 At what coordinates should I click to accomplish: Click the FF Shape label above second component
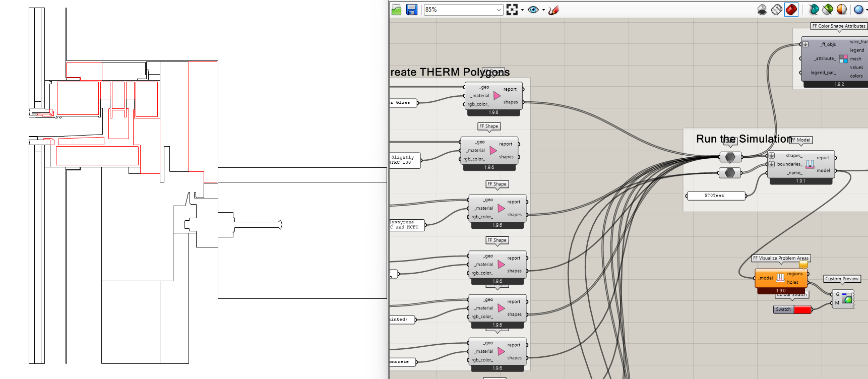[488, 127]
